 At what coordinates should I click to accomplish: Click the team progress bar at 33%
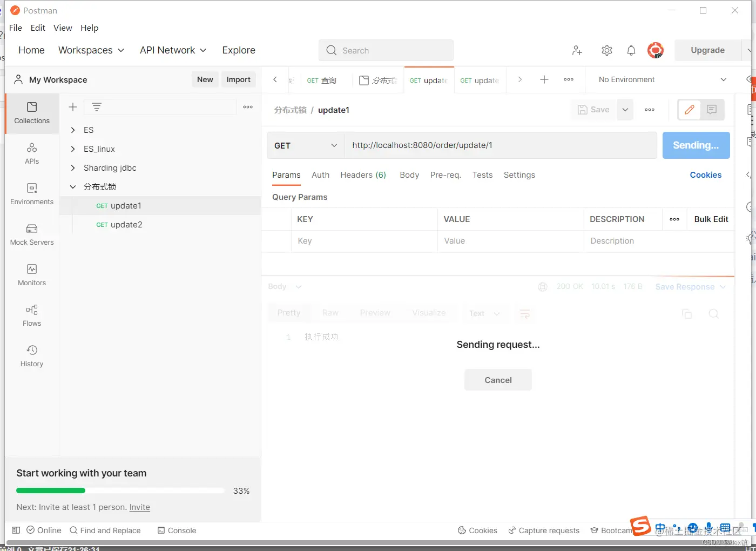(120, 490)
